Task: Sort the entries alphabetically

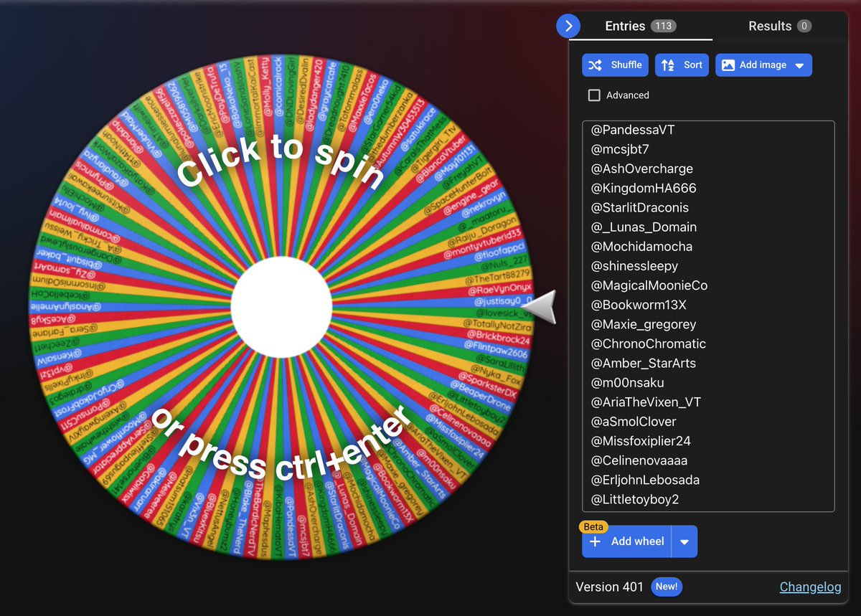Action: coord(682,65)
